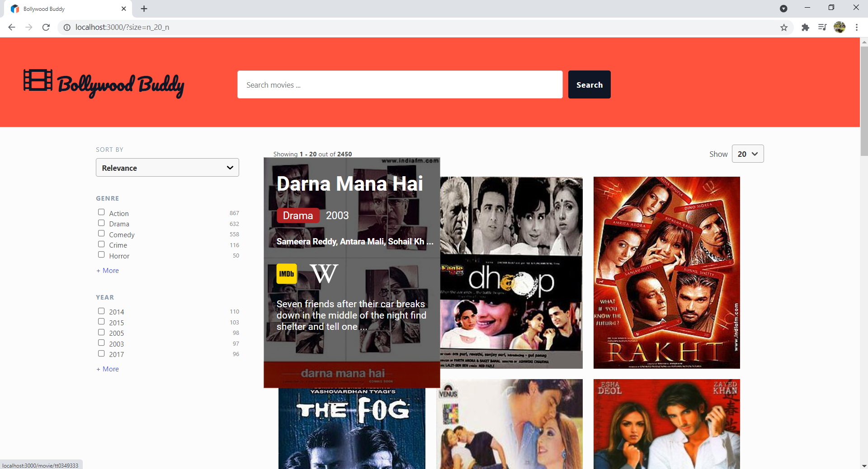Click the Darna Mana Hai title

[349, 184]
